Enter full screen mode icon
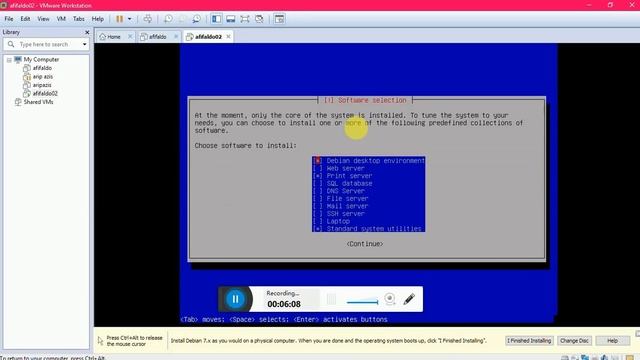This screenshot has height=360, width=640. 245,19
